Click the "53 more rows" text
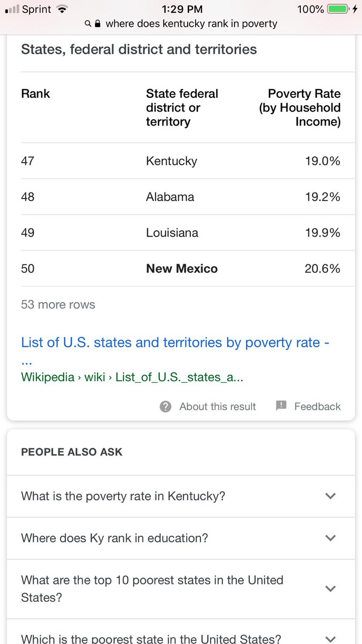Viewport: 362px width, 644px height. (58, 304)
